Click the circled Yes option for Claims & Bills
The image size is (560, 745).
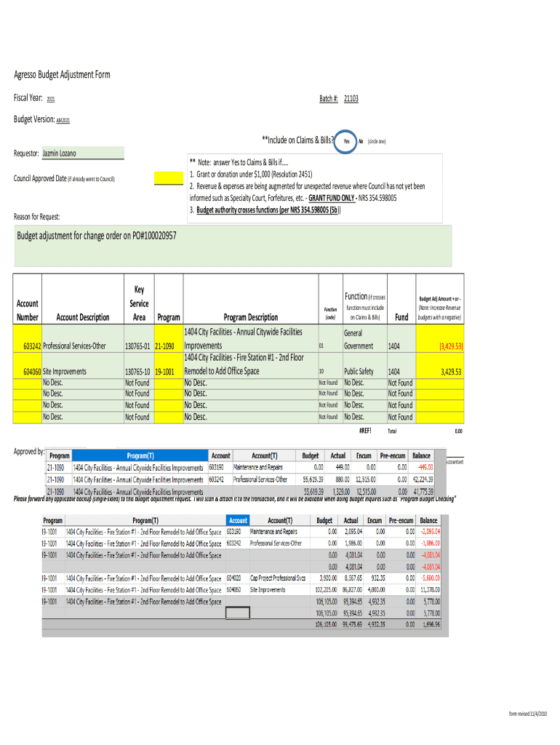tap(347, 142)
